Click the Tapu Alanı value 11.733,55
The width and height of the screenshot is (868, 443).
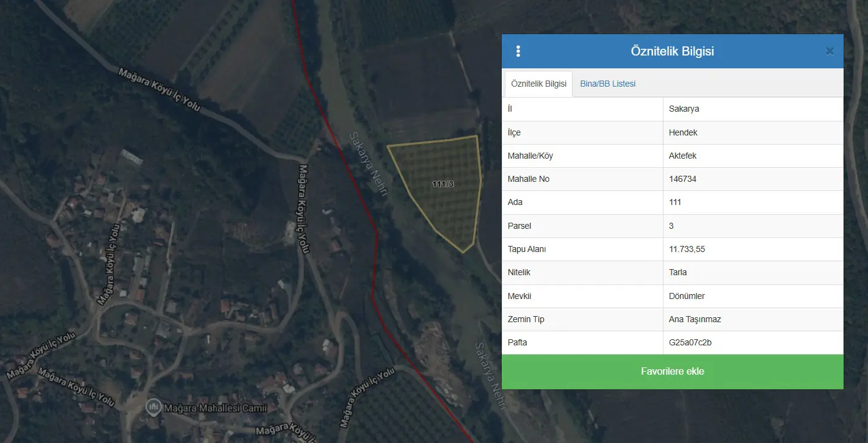[687, 249]
